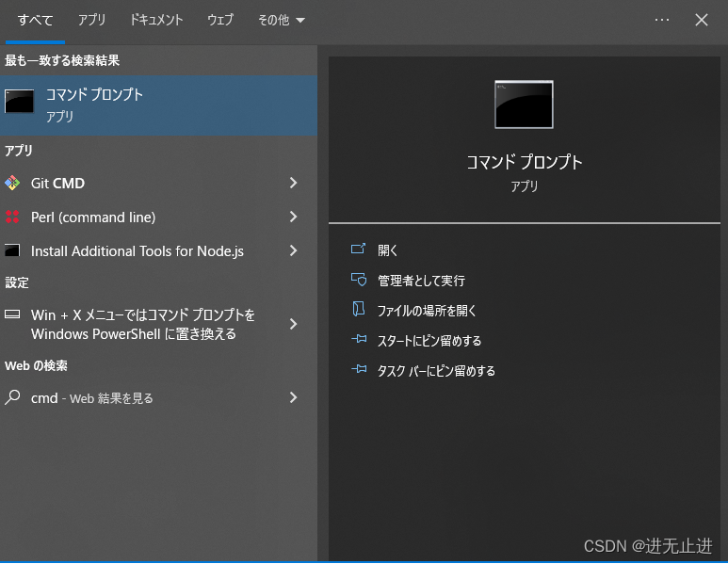This screenshot has width=728, height=564.
Task: Click the pin icon for タスク バーにピン留めする
Action: [x=359, y=369]
